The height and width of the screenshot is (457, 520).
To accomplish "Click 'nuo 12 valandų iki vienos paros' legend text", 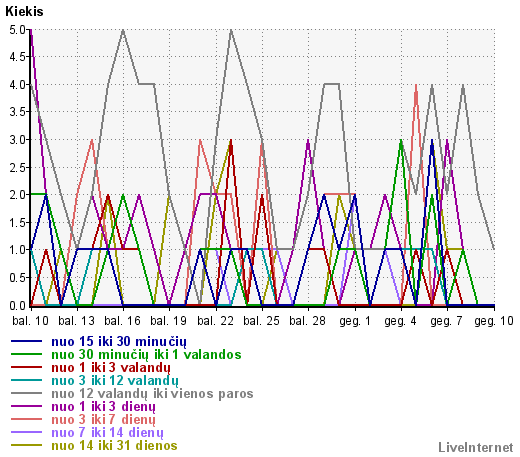I will 152,393.
